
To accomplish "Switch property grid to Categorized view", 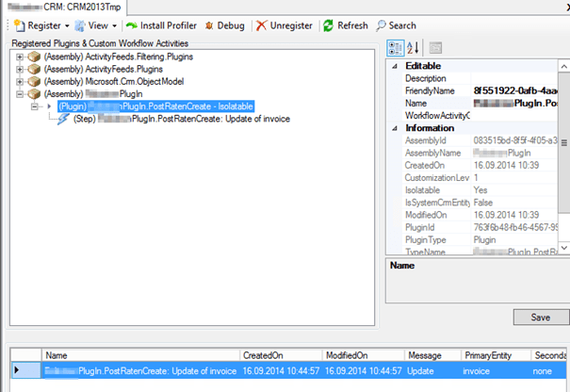I will coord(397,47).
